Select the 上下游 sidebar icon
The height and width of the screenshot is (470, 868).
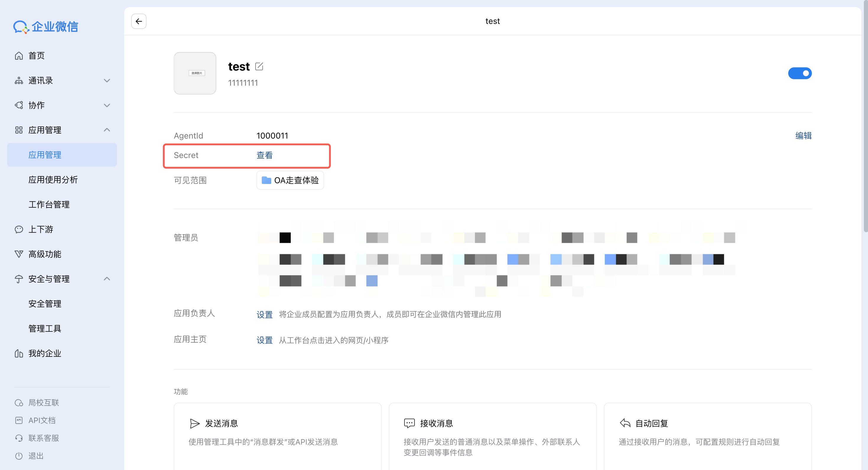[19, 229]
